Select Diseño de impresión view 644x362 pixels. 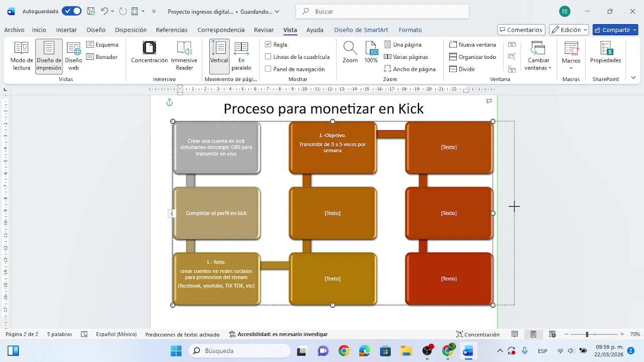[49, 56]
